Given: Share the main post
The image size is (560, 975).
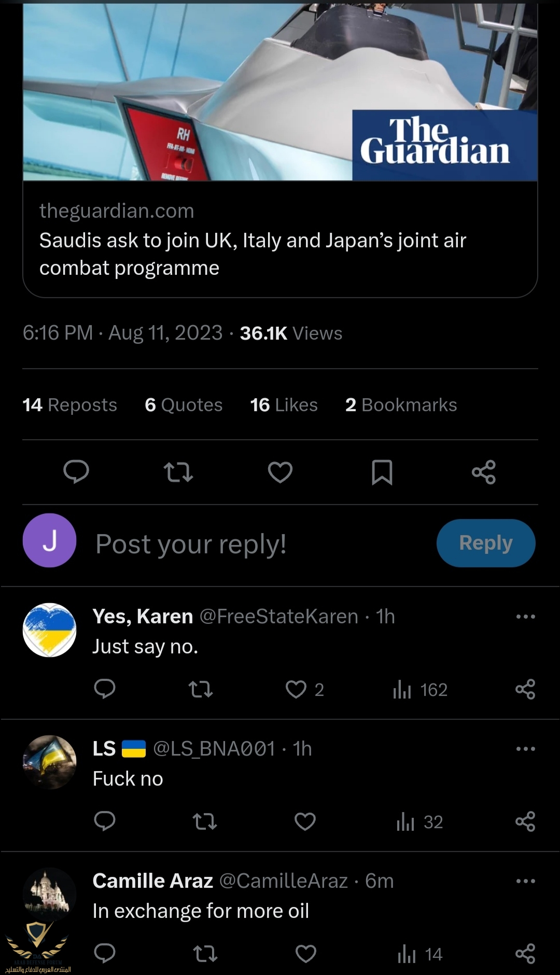Looking at the screenshot, I should pyautogui.click(x=484, y=472).
